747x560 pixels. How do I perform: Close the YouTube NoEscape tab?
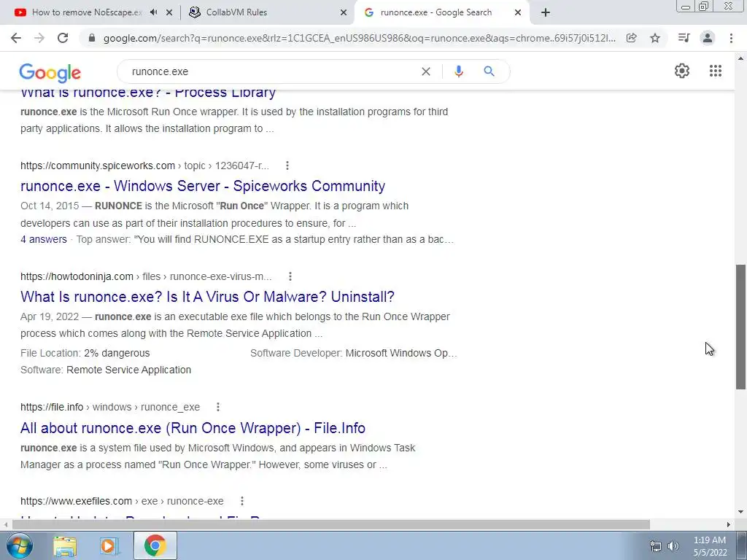point(169,12)
